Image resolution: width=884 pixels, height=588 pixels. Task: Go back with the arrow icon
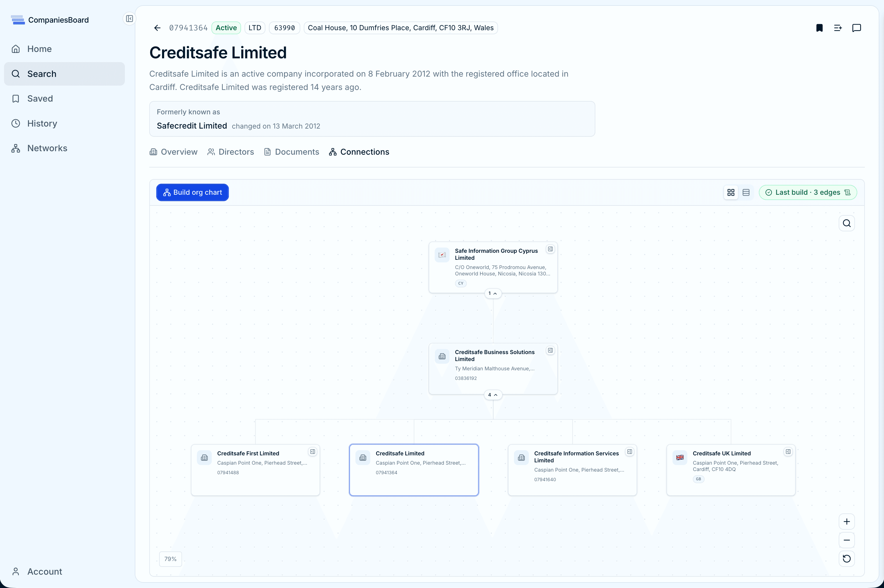(157, 28)
